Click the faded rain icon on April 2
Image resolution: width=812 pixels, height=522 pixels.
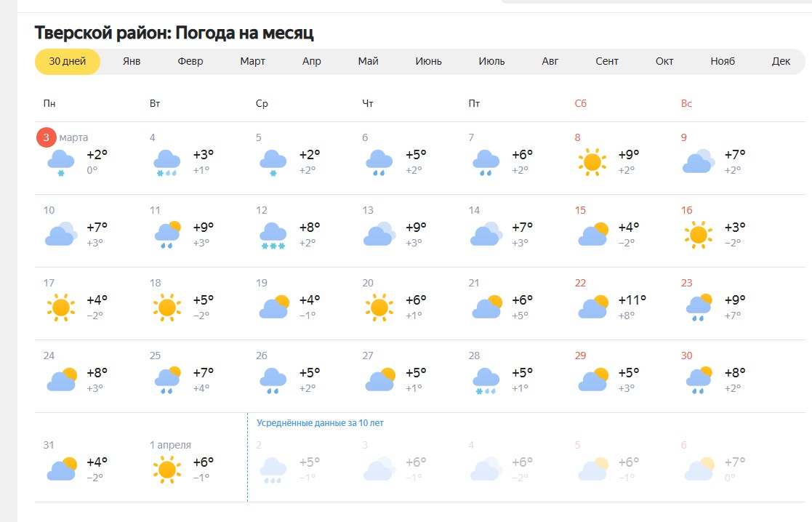[x=273, y=470]
